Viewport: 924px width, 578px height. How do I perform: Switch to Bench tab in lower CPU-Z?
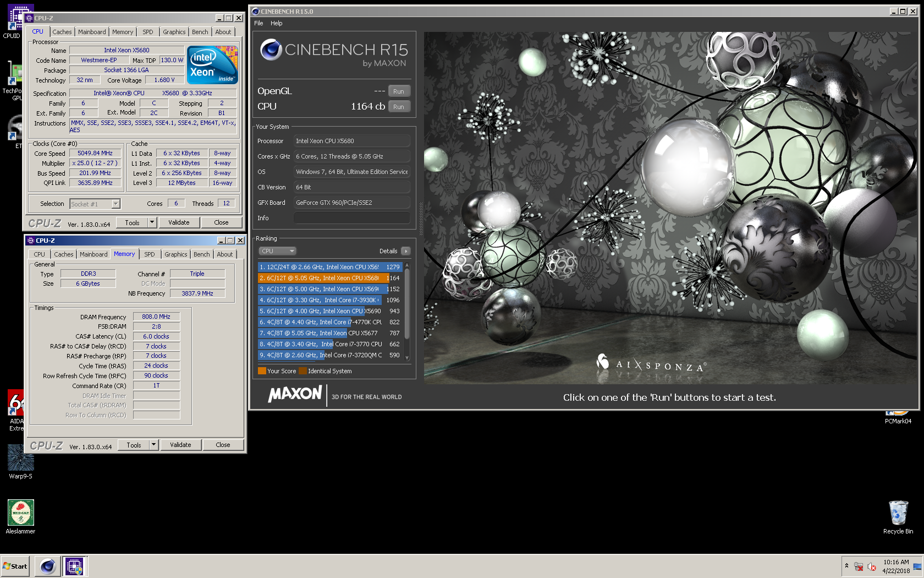point(202,254)
